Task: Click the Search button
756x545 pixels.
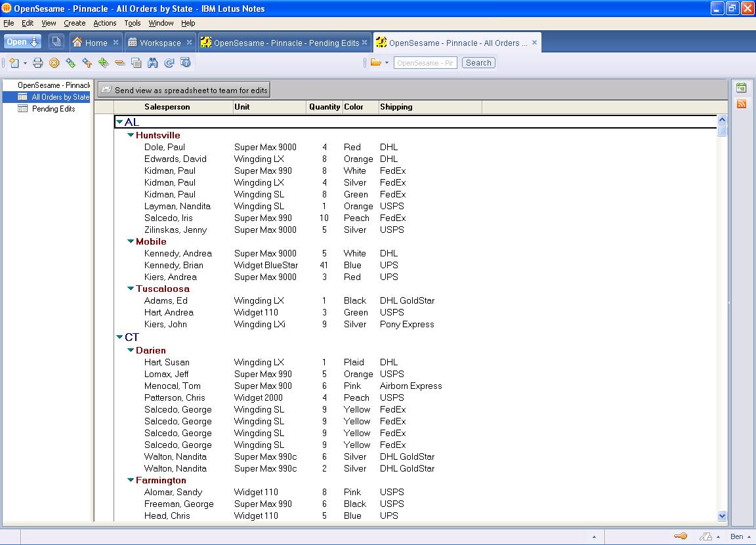Action: pyautogui.click(x=478, y=63)
